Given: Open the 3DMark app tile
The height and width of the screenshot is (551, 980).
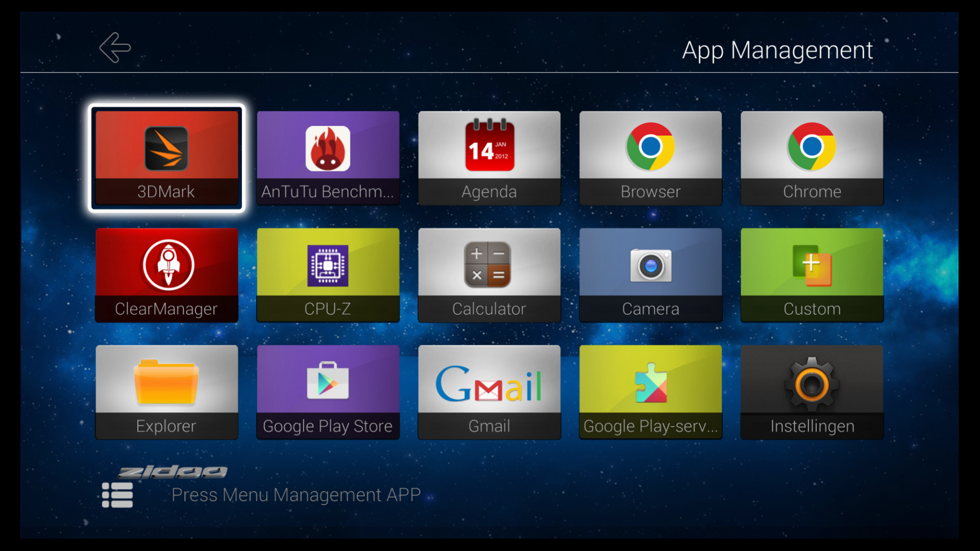Looking at the screenshot, I should click(x=166, y=158).
